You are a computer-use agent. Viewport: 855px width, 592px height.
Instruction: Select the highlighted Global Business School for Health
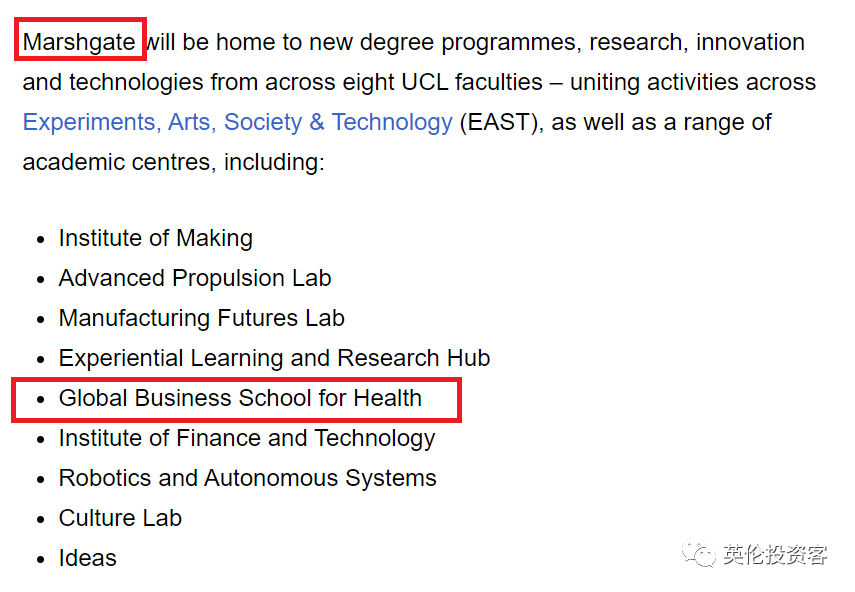coord(240,398)
